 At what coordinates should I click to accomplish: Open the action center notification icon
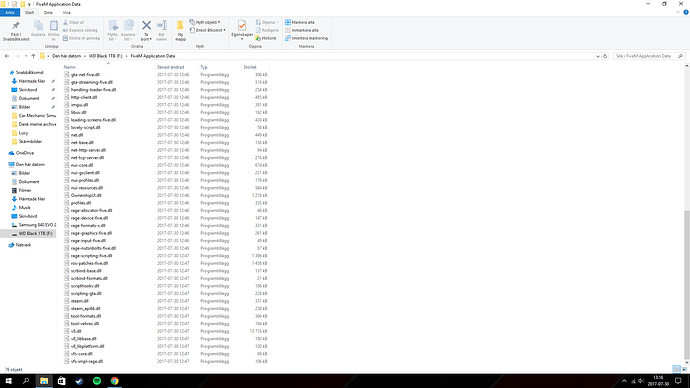pos(679,381)
